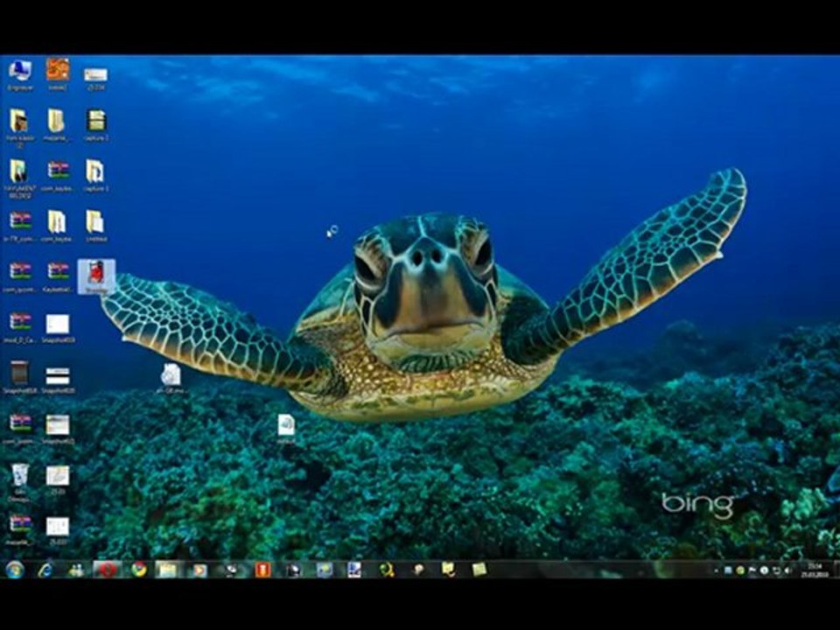Screen dimensions: 840x630
Task: Launch Google Chrome from the taskbar
Action: coord(139,570)
